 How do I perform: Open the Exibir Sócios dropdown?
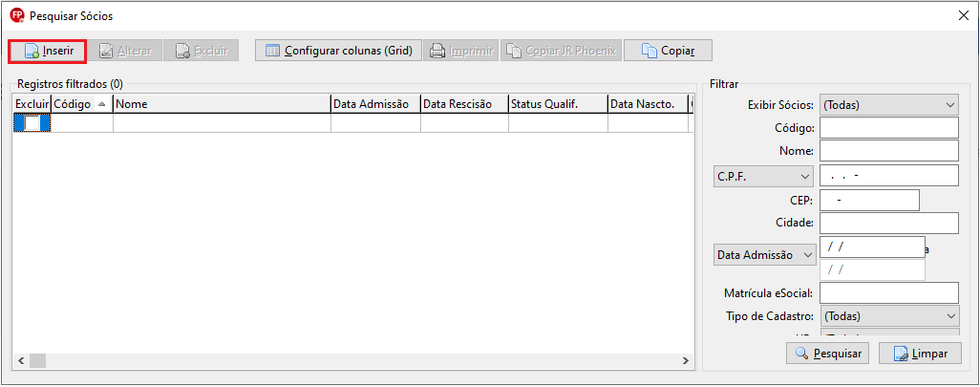[x=888, y=105]
